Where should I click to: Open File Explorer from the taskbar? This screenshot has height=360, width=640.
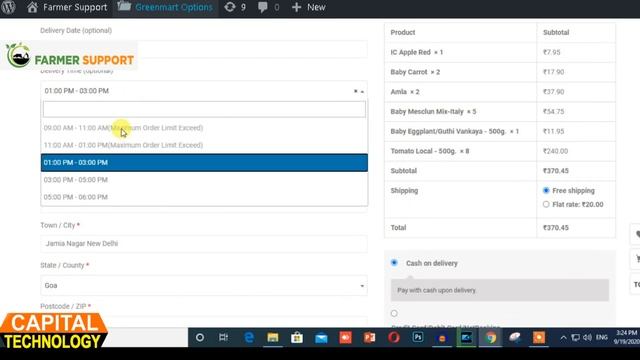point(273,338)
